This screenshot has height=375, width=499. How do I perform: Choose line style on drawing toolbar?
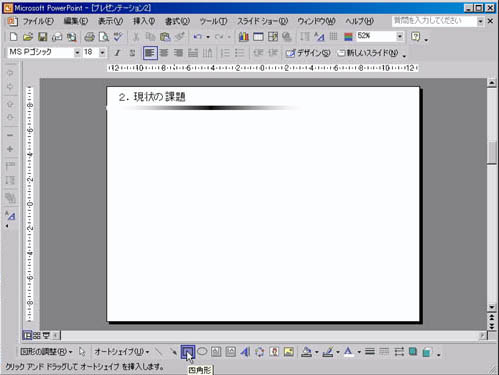370,352
